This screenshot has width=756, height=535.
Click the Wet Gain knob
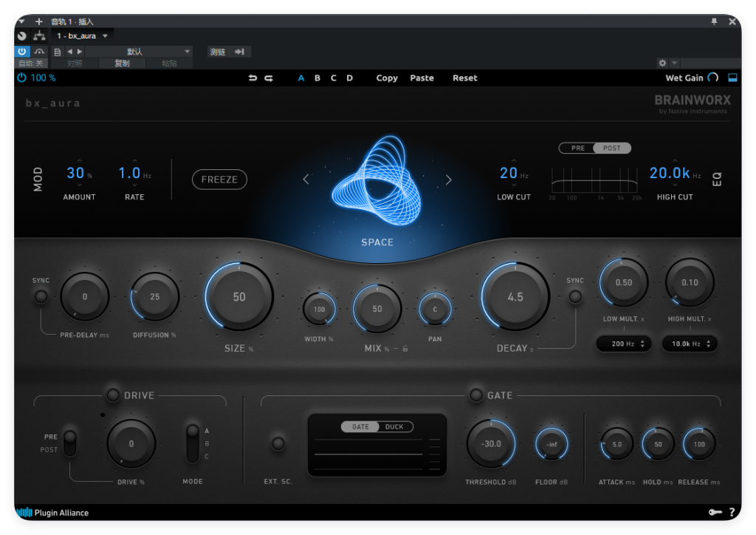(713, 78)
